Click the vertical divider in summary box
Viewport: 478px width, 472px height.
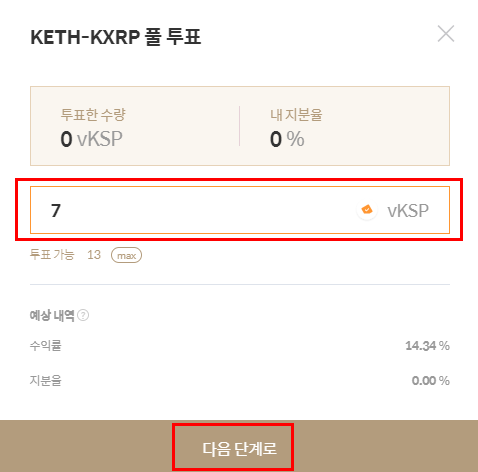tap(239, 126)
